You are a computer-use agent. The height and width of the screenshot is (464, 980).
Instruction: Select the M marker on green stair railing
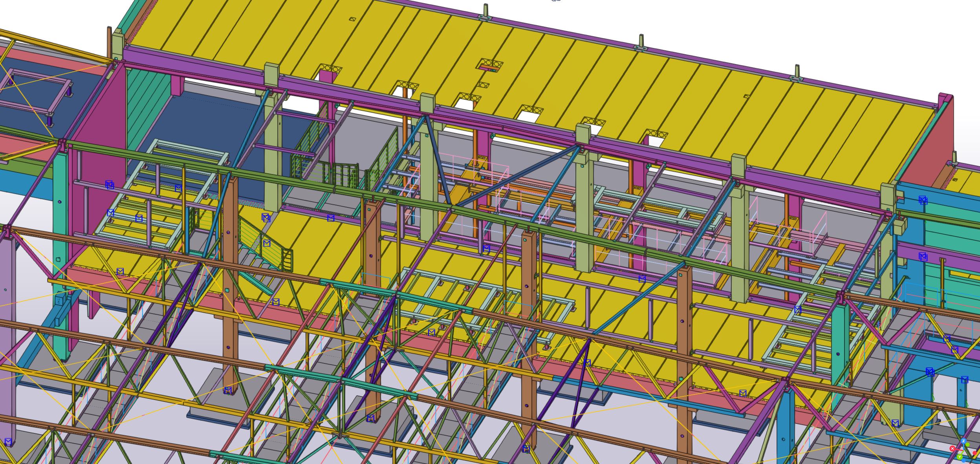267,243
